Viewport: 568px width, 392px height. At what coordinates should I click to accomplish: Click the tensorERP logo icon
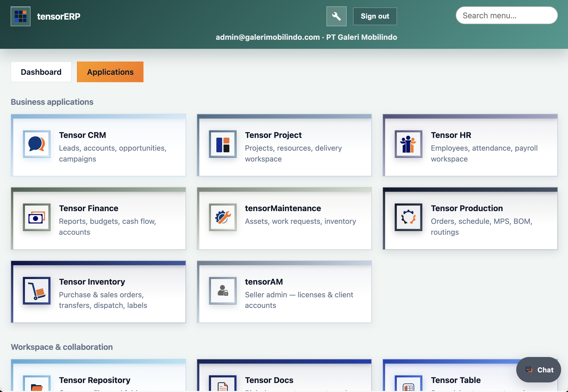(20, 16)
